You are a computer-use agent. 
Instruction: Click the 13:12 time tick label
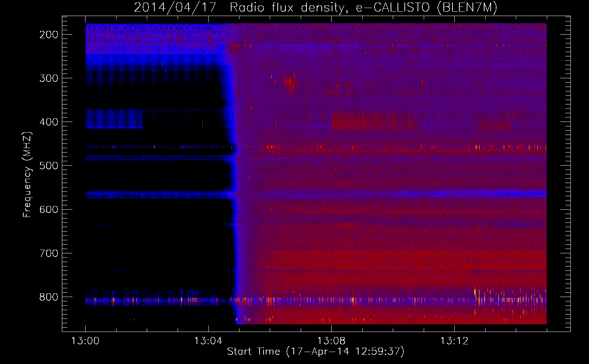454,341
